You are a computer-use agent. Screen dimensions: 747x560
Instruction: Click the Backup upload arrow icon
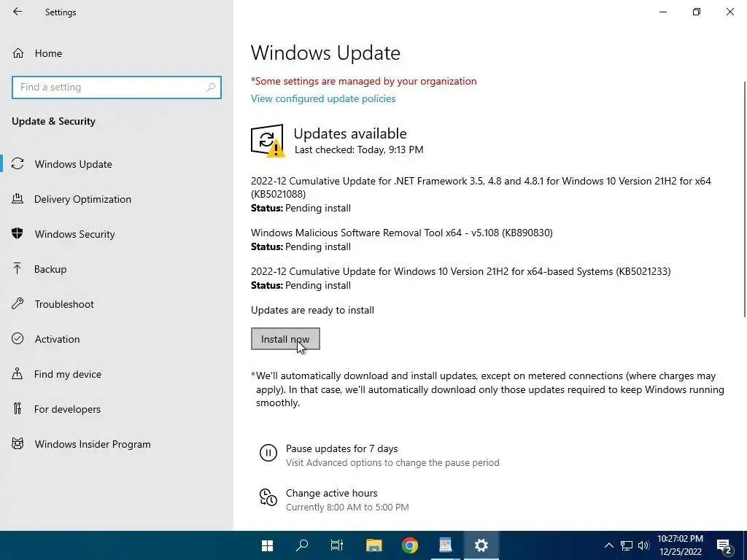click(18, 268)
